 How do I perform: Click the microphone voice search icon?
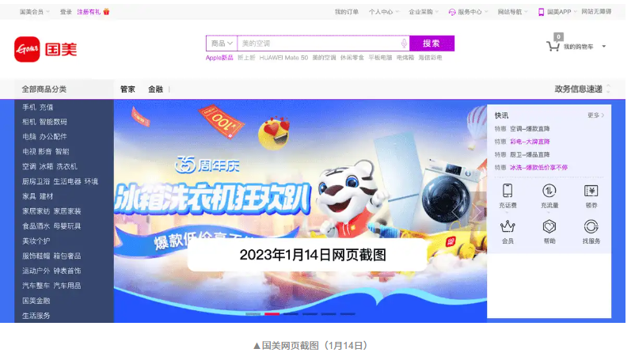click(404, 44)
